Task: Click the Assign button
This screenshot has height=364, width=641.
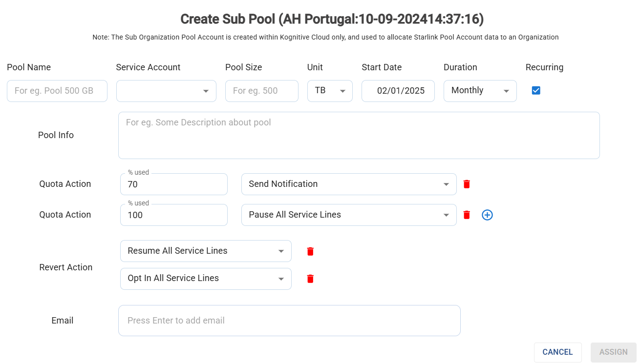Action: (x=613, y=352)
